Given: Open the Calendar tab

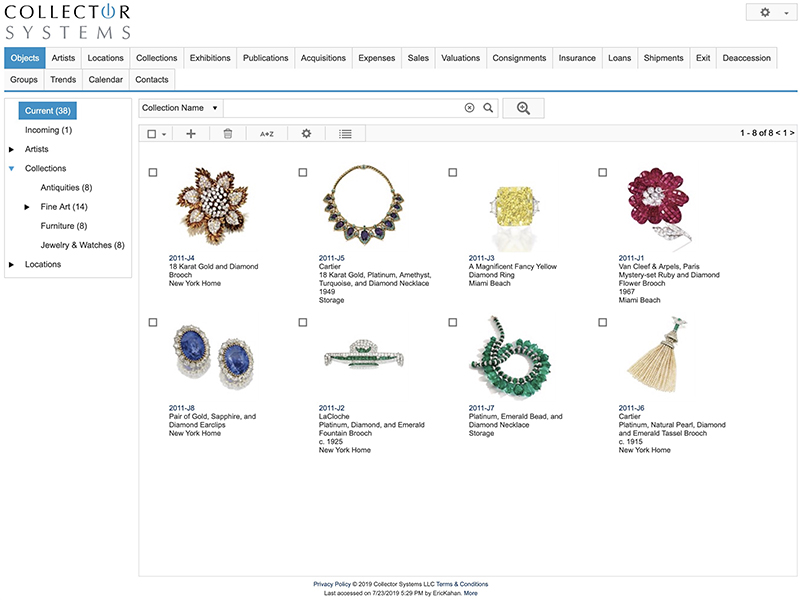Looking at the screenshot, I should 106,80.
